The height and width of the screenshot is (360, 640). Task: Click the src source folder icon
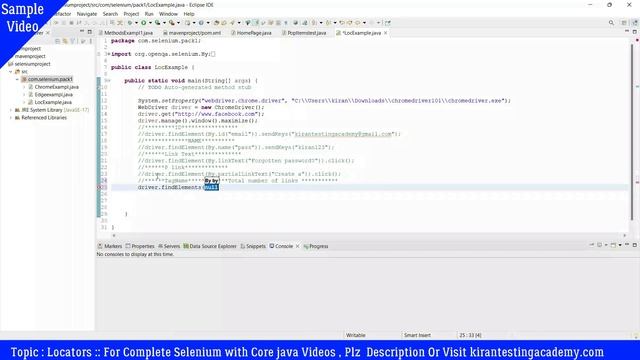point(17,71)
